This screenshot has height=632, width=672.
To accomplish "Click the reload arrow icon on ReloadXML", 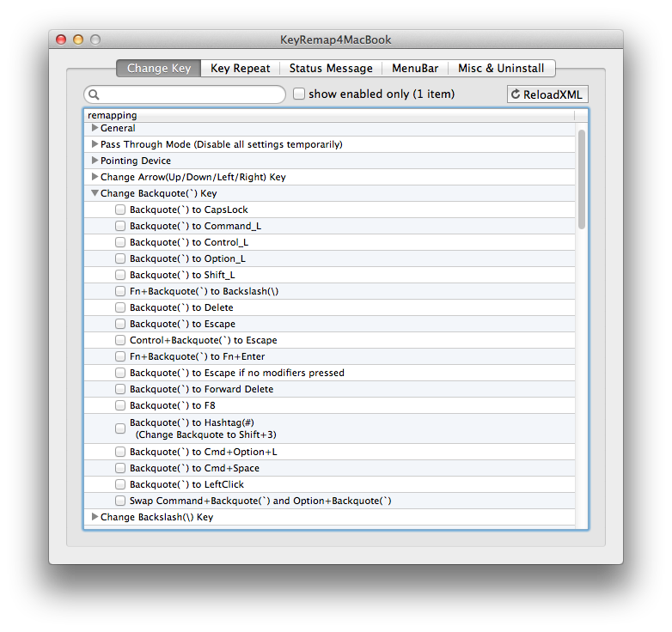I will pyautogui.click(x=516, y=94).
